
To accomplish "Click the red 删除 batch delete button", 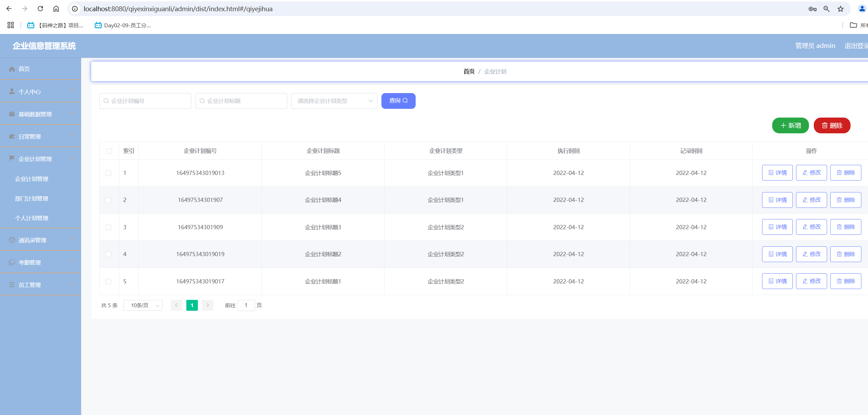I will (832, 125).
